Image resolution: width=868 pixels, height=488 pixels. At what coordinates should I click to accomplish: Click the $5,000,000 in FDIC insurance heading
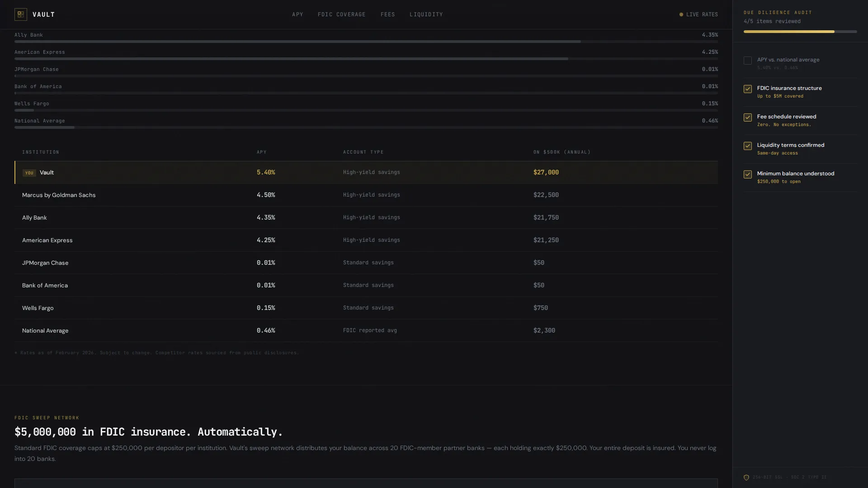click(148, 432)
